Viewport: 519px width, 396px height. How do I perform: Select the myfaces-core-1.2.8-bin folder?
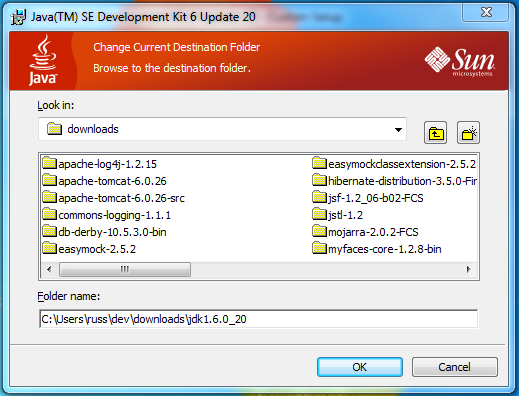[x=377, y=249]
